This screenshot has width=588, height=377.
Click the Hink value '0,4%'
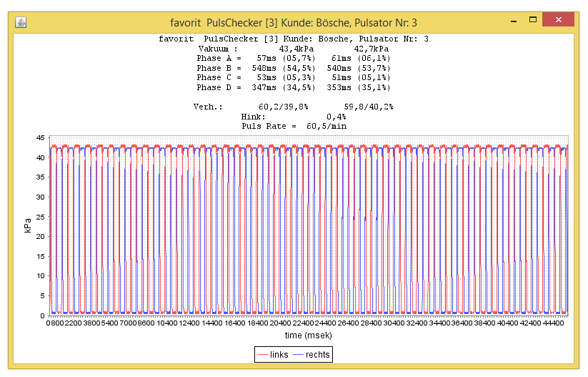pyautogui.click(x=336, y=117)
